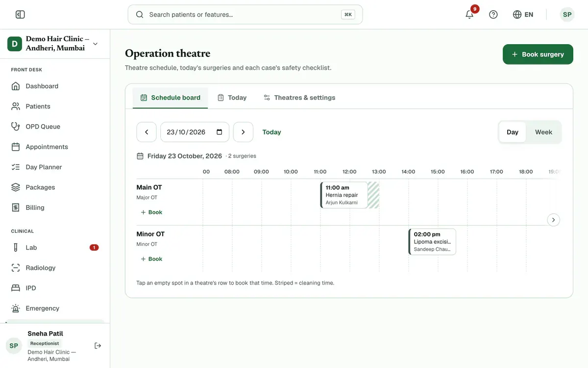Open the 02:00 pm Lipoma excision surgery
This screenshot has width=588, height=368.
click(432, 242)
